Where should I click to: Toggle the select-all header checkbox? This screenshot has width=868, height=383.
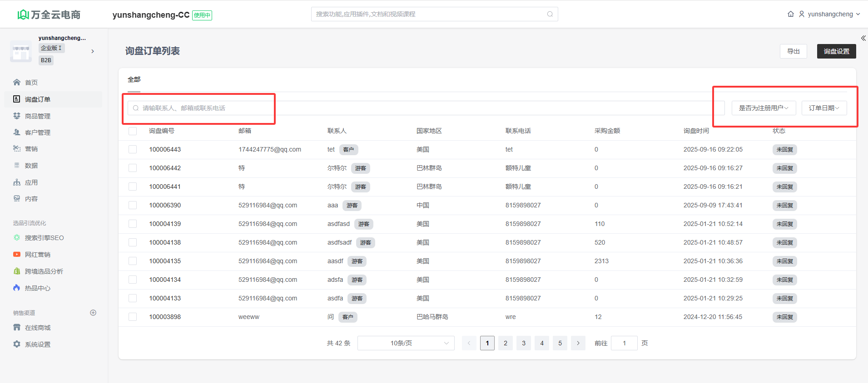133,131
